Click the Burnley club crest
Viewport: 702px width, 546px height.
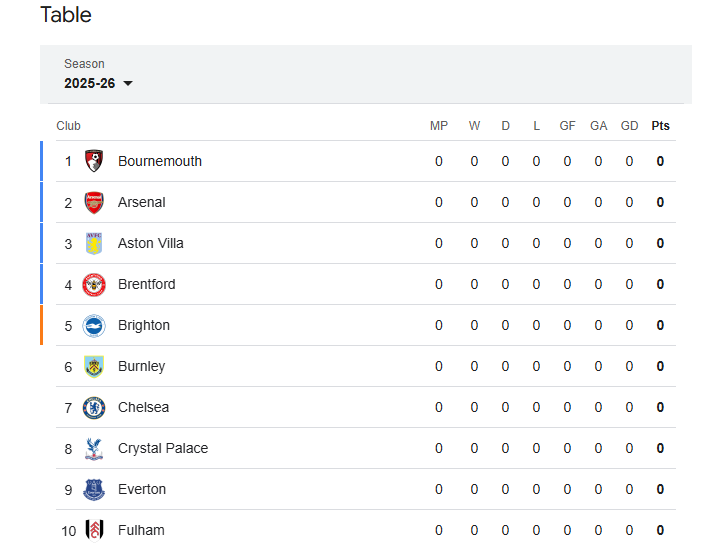click(94, 367)
